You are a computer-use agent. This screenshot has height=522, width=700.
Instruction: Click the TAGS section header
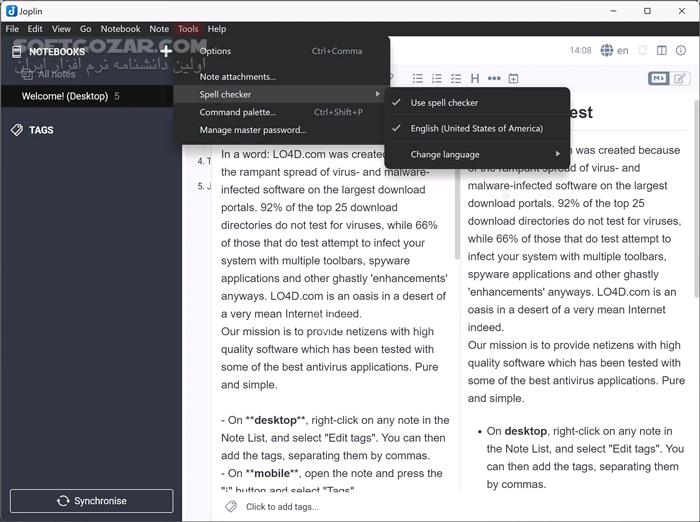pos(41,130)
